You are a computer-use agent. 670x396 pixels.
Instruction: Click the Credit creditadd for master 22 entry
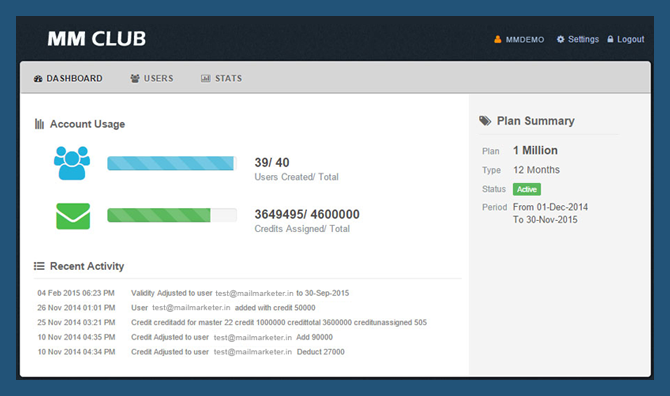pyautogui.click(x=279, y=323)
